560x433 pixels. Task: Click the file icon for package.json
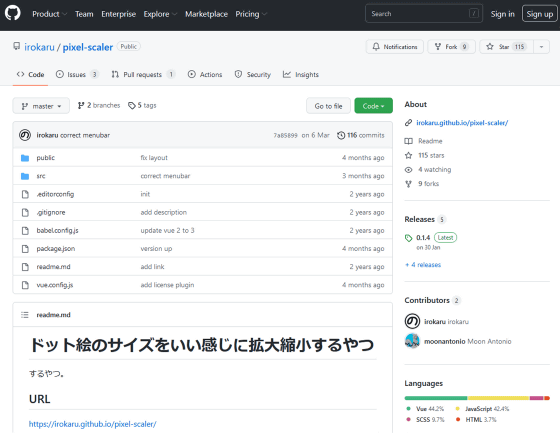pyautogui.click(x=25, y=249)
